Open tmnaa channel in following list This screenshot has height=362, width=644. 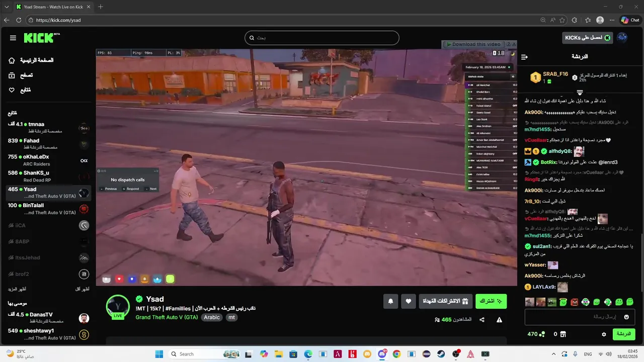[48, 127]
